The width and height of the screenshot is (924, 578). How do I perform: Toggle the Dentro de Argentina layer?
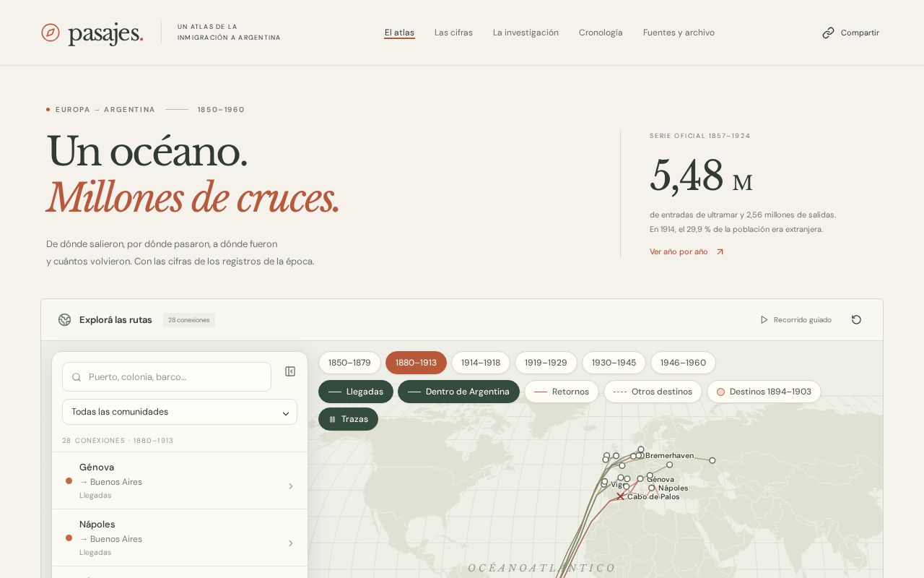click(x=458, y=392)
